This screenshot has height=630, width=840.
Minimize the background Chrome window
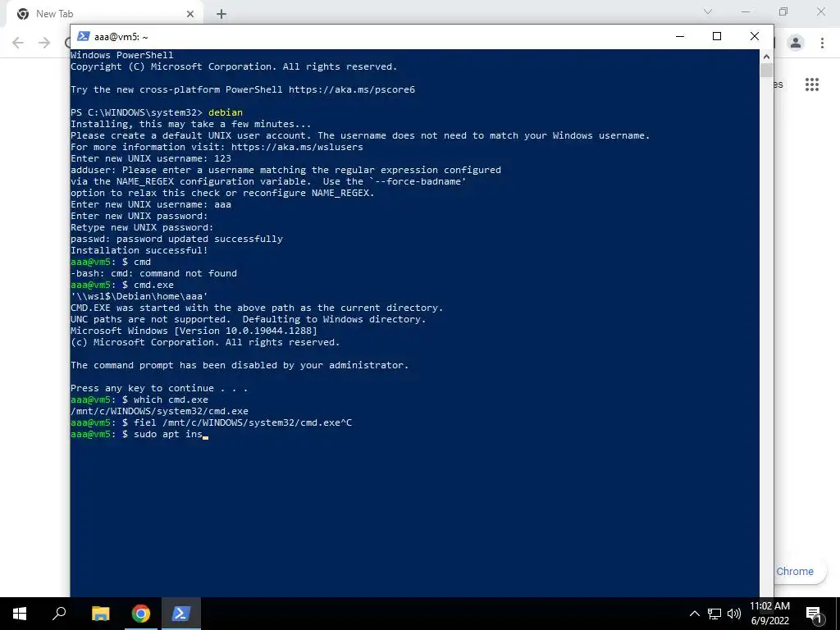[745, 11]
